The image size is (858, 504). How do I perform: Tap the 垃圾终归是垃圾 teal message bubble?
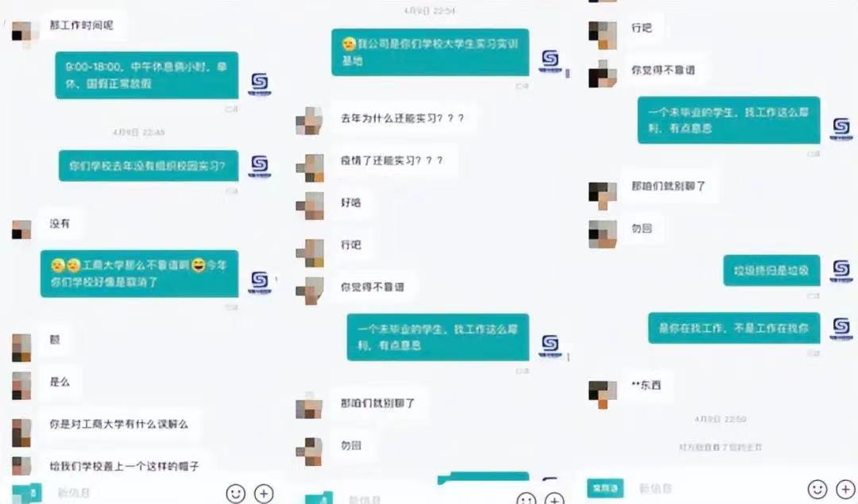771,270
